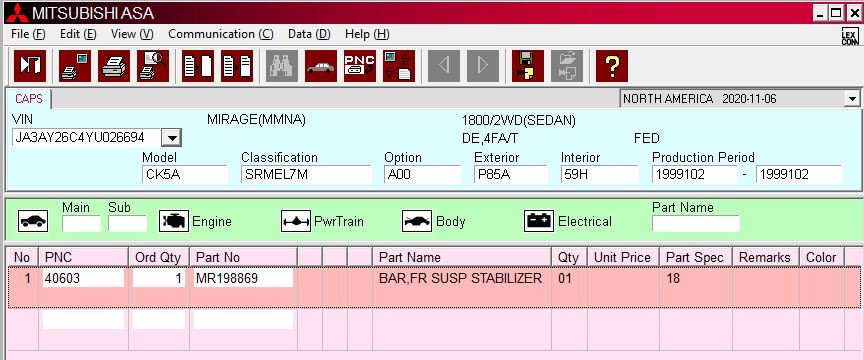Open help with question mark icon
This screenshot has height=360, width=864.
pyautogui.click(x=612, y=66)
